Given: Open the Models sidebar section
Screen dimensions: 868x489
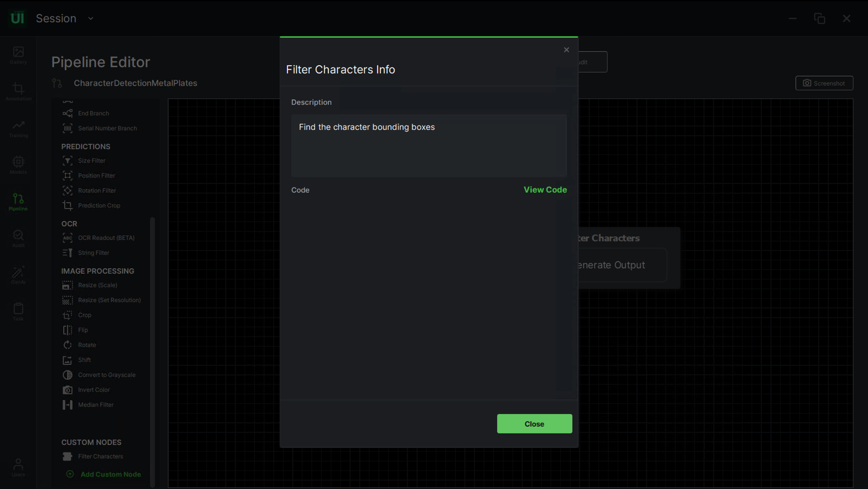Looking at the screenshot, I should click(18, 165).
